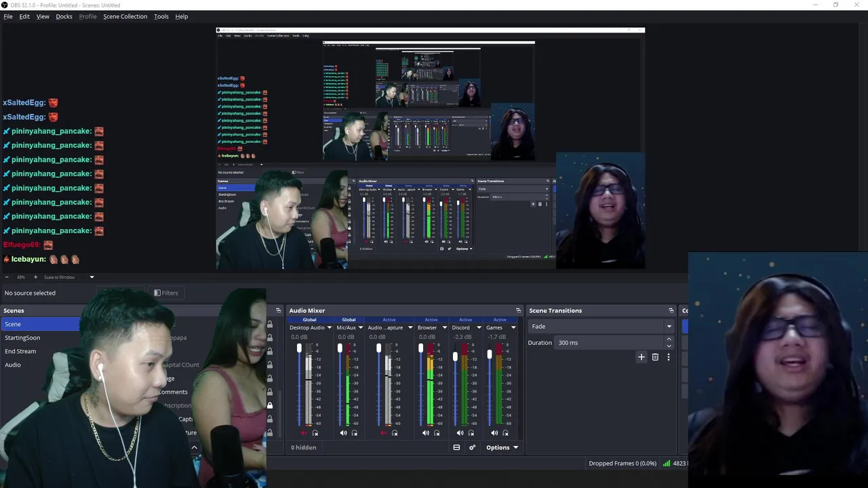Image resolution: width=868 pixels, height=488 pixels.
Task: Unmute the Audio Capture channel
Action: [383, 433]
